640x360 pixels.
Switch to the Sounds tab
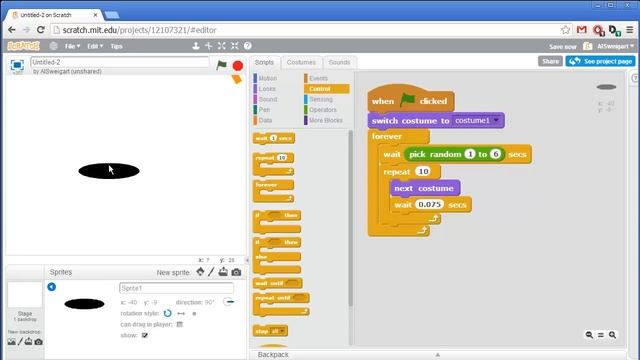click(340, 62)
